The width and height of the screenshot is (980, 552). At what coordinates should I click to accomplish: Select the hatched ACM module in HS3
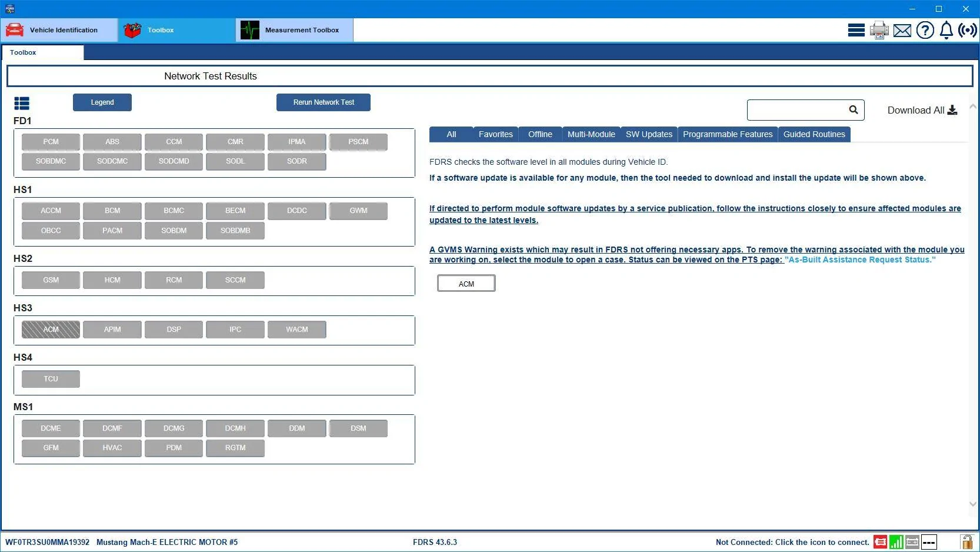pyautogui.click(x=51, y=330)
